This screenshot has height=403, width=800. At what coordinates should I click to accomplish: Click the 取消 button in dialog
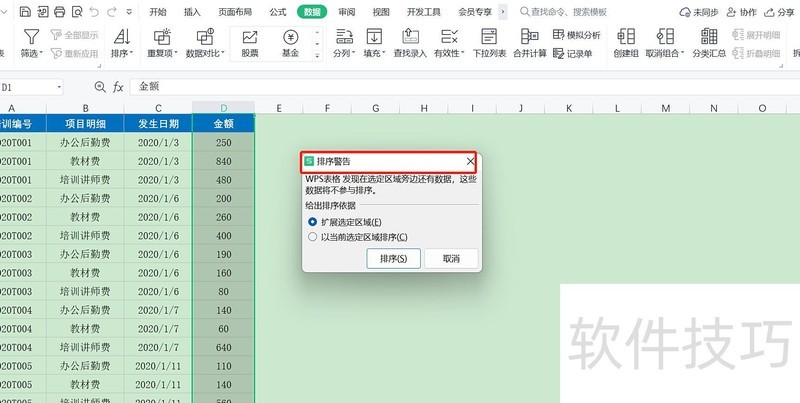[451, 259]
